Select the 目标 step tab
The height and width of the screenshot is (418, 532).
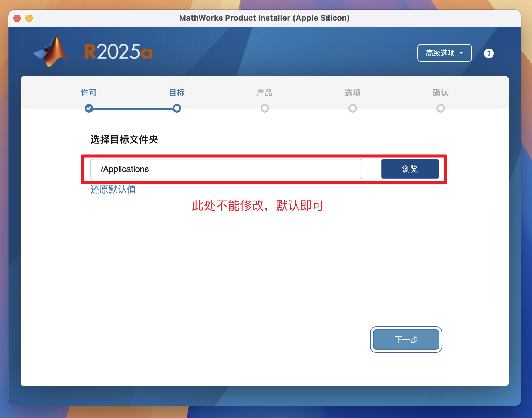177,93
